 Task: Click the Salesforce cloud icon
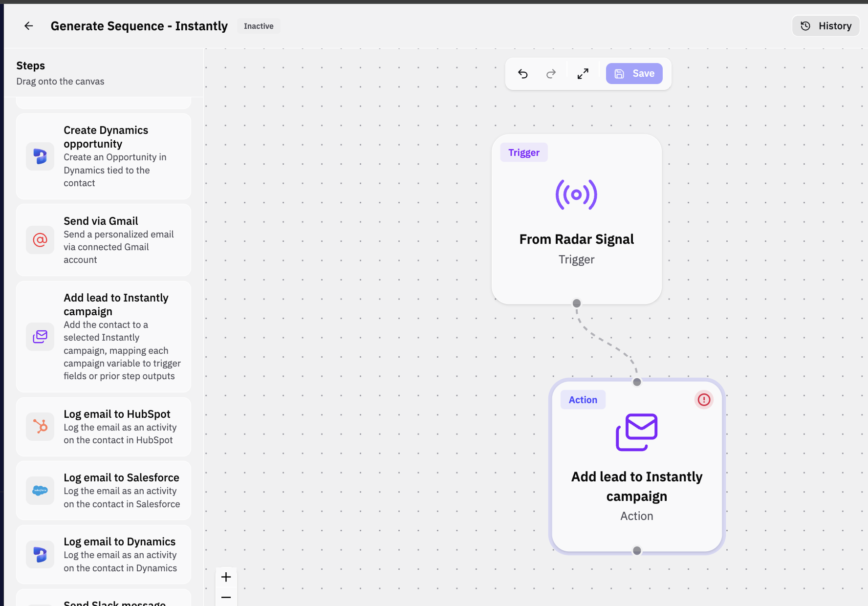(40, 490)
